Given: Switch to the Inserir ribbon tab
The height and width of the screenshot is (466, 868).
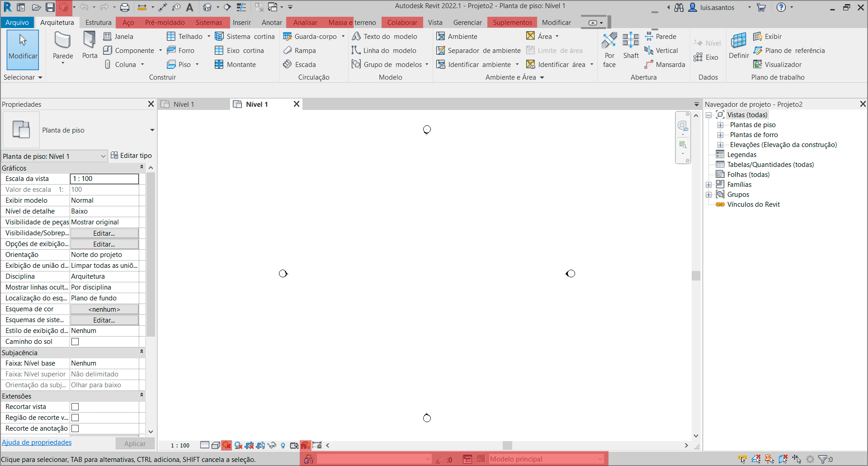Looking at the screenshot, I should tap(242, 22).
